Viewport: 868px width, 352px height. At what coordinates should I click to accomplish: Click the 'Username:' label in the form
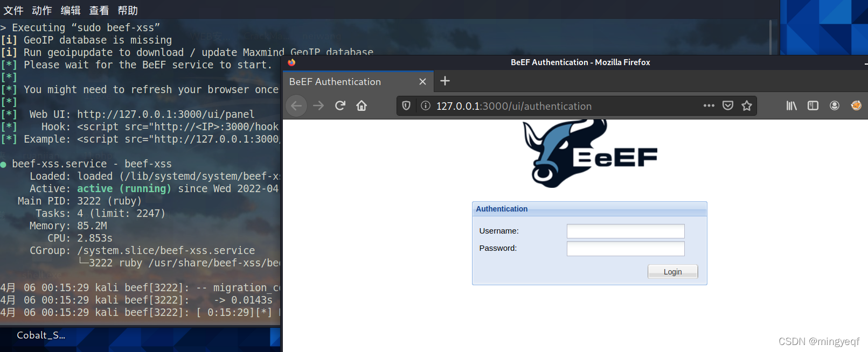[499, 231]
